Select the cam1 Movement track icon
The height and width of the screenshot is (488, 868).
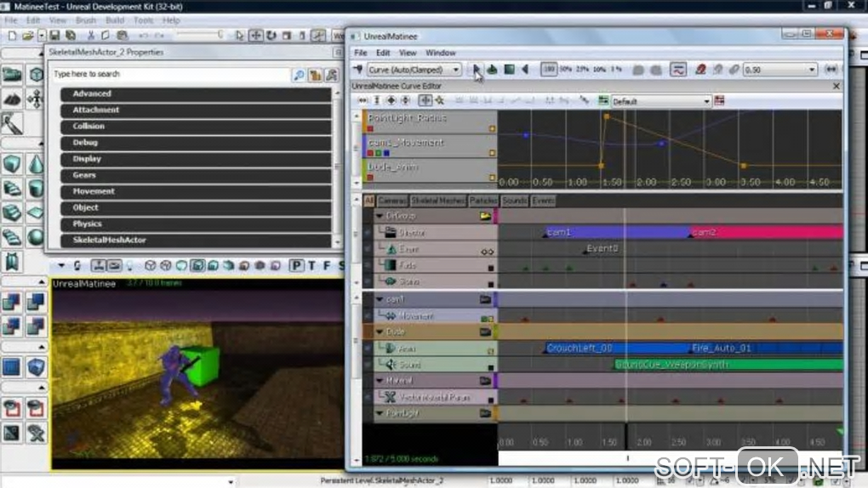[x=391, y=316]
